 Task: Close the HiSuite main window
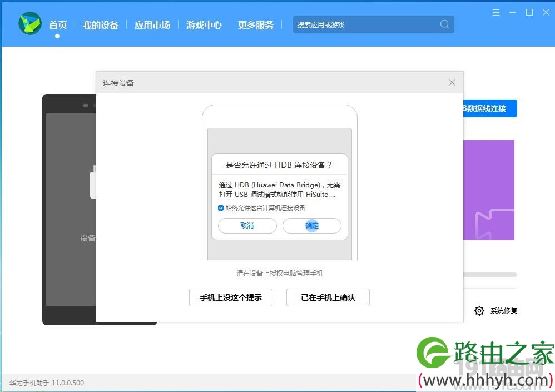click(x=546, y=12)
